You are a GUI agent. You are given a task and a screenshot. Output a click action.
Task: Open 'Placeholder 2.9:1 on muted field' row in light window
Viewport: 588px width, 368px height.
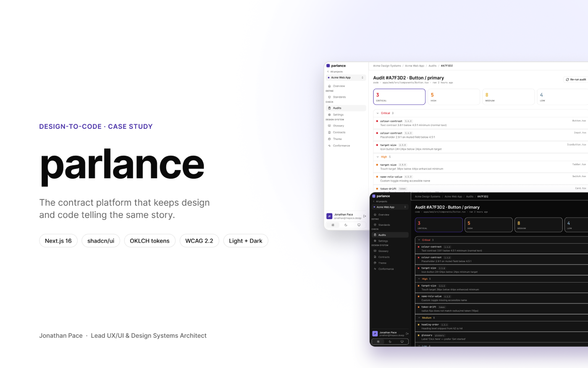480,135
